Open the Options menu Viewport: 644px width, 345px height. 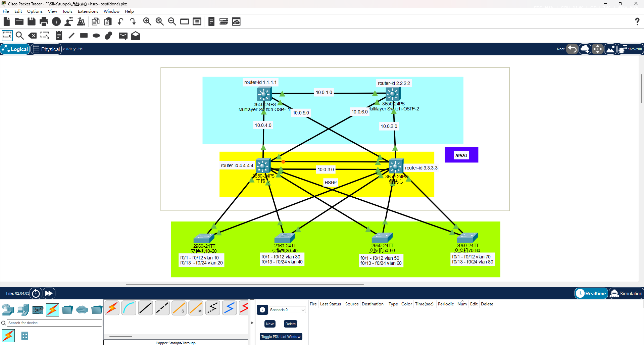(x=35, y=11)
